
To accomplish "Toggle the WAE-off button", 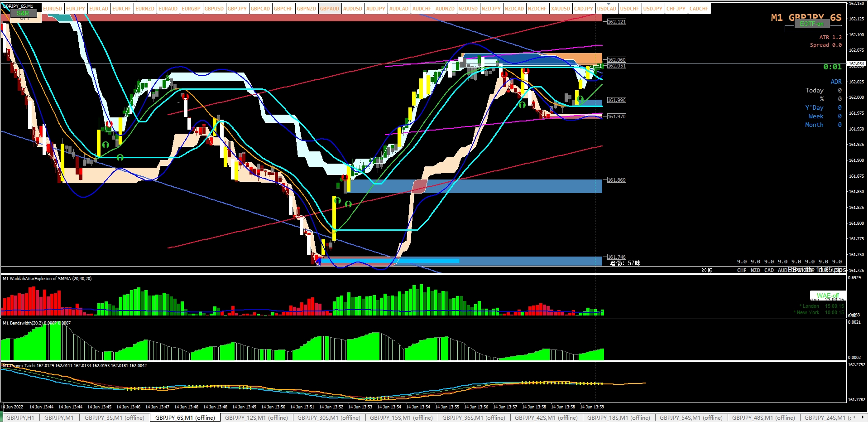I will coord(828,295).
